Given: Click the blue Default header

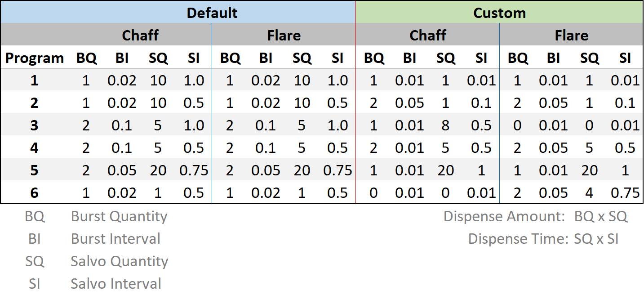Looking at the screenshot, I should pyautogui.click(x=212, y=13).
